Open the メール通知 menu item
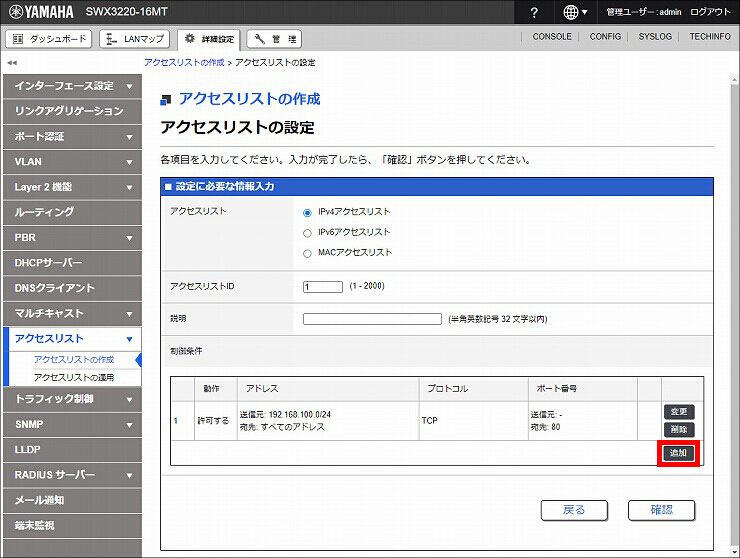This screenshot has height=558, width=740. point(72,500)
